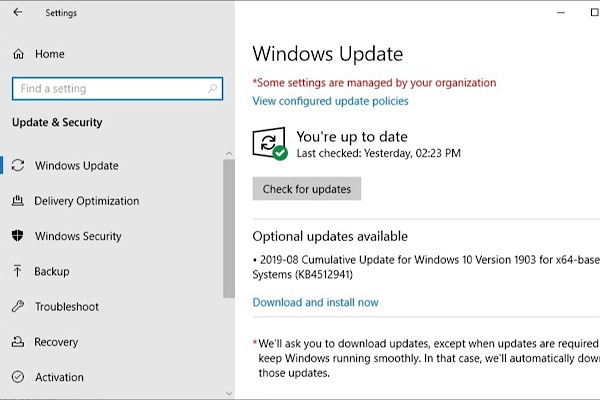This screenshot has width=600, height=400.
Task: Click the sidebar vertical scrollbar
Action: [229, 230]
